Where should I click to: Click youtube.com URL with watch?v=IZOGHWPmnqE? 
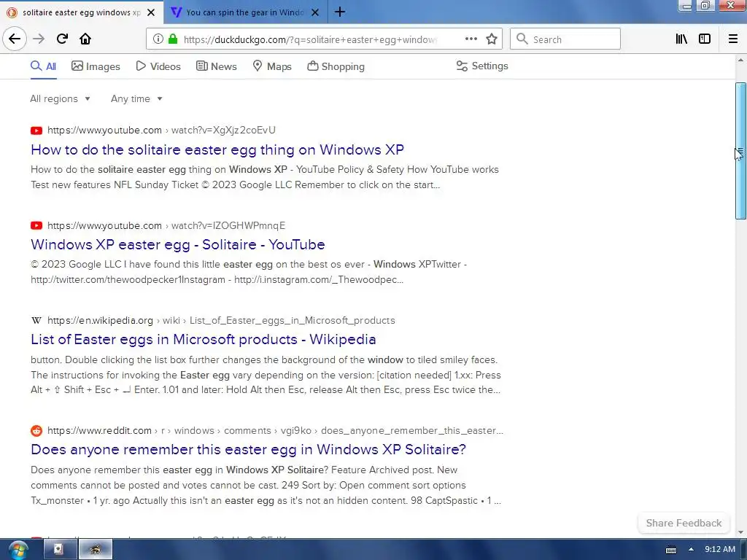point(166,225)
